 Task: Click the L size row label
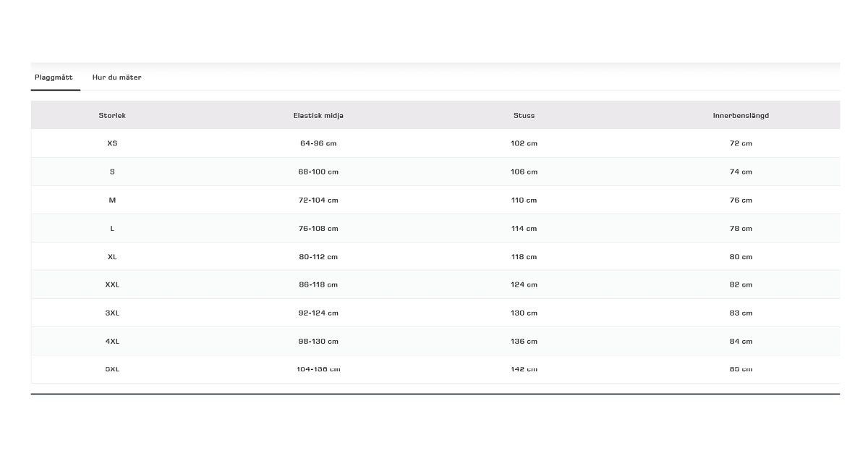[x=112, y=229]
